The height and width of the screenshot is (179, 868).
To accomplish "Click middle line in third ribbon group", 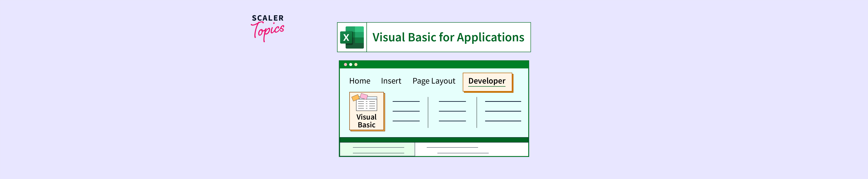I will point(503,111).
